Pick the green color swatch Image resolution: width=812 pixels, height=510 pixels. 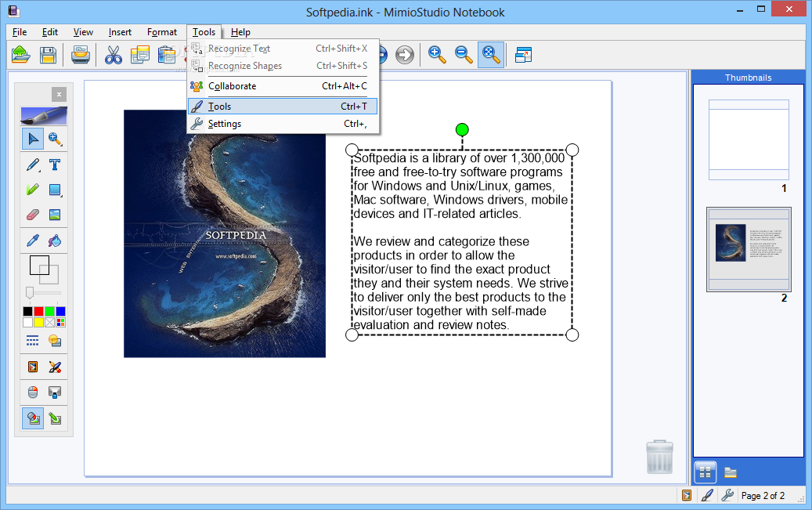(x=49, y=311)
